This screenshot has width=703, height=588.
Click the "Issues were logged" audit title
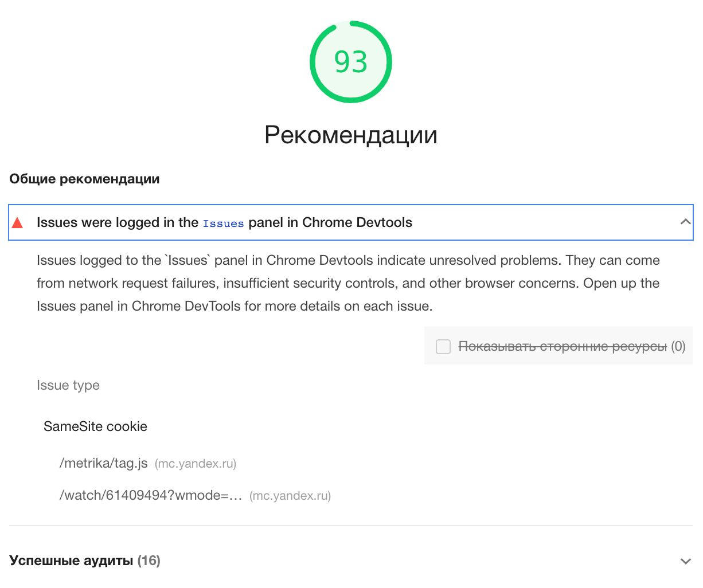(x=117, y=222)
